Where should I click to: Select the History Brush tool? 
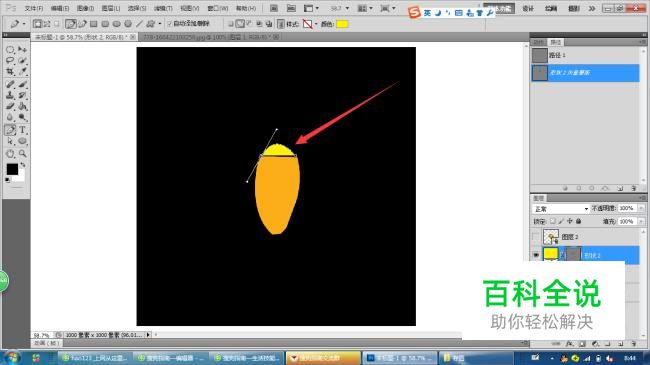(22, 95)
